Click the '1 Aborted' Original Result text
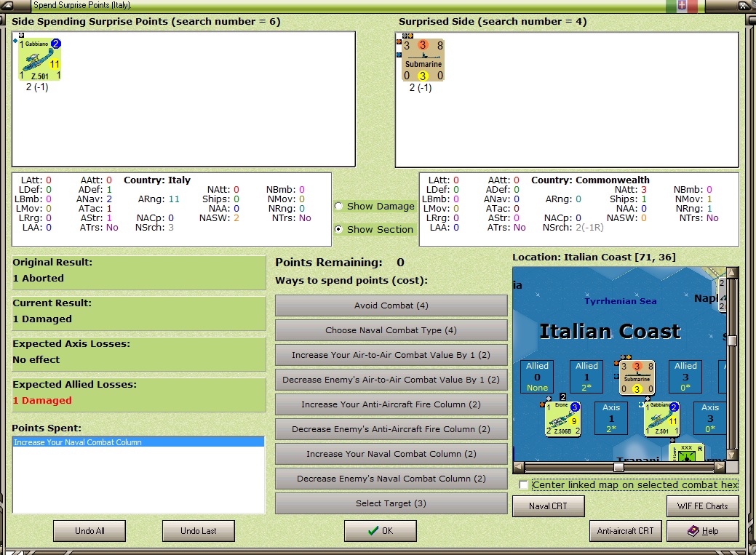This screenshot has width=756, height=555. tap(38, 278)
